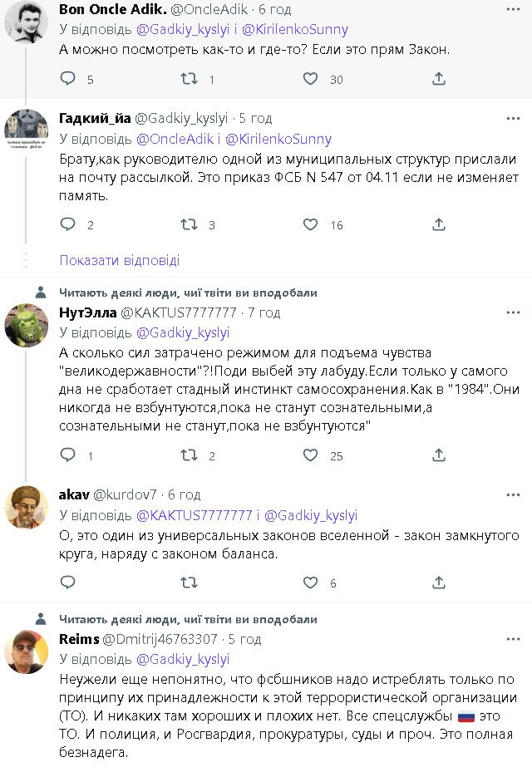Like Bon Oncle Adik's tweet

click(310, 80)
